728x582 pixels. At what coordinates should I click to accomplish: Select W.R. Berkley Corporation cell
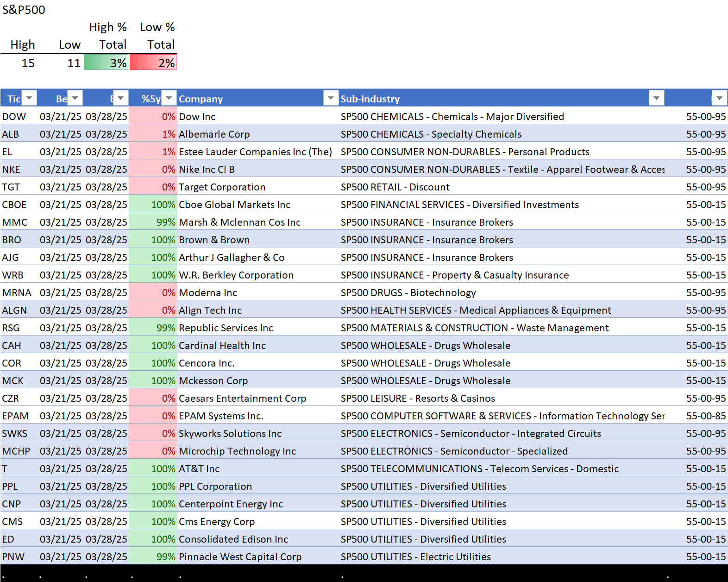coord(257,275)
